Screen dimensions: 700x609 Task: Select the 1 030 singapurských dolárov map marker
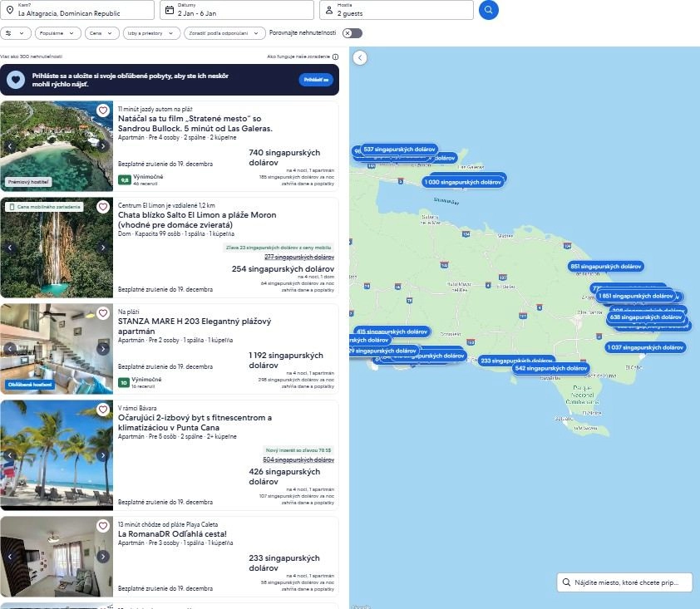pyautogui.click(x=463, y=181)
